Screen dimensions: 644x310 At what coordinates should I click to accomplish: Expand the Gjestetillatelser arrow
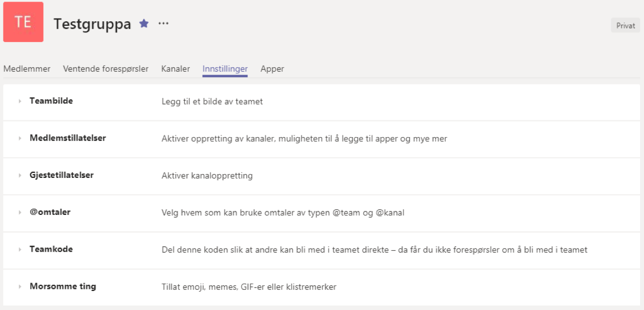[x=20, y=175]
